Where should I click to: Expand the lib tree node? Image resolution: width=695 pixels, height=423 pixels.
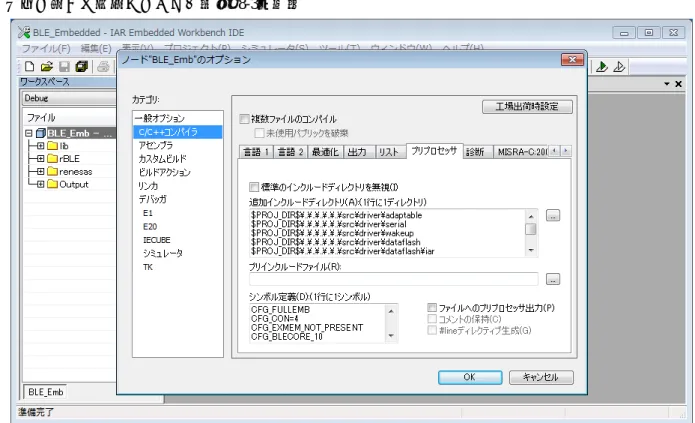coord(40,146)
